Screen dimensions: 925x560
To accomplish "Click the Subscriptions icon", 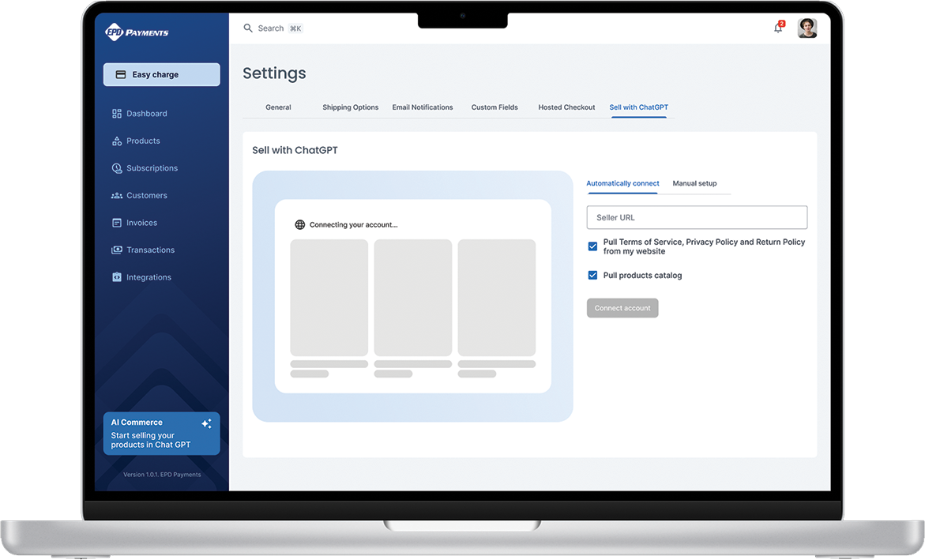I will click(x=117, y=168).
